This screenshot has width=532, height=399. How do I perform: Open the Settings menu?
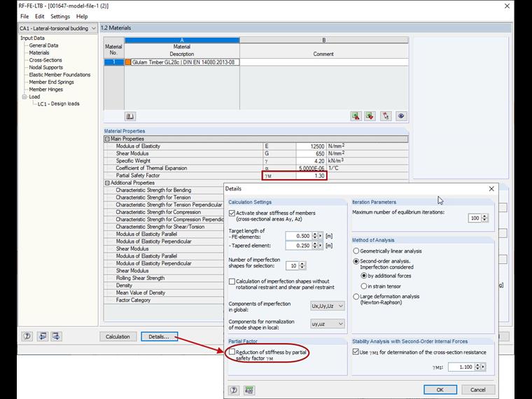[60, 16]
